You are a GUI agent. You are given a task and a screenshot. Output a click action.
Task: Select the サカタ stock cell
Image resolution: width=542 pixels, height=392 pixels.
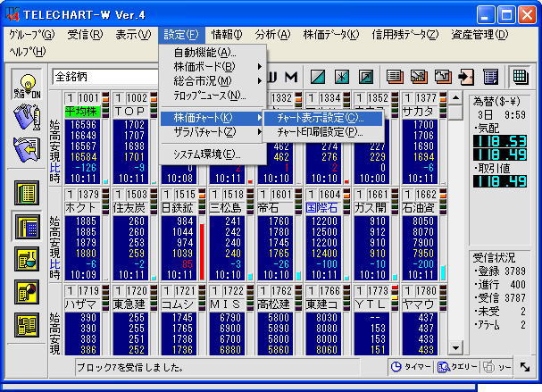point(420,112)
